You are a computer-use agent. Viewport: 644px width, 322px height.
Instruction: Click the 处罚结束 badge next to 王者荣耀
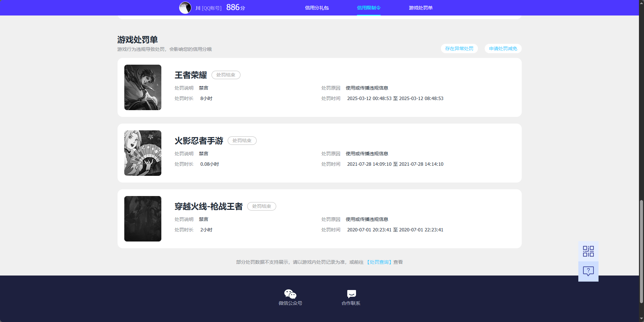226,75
